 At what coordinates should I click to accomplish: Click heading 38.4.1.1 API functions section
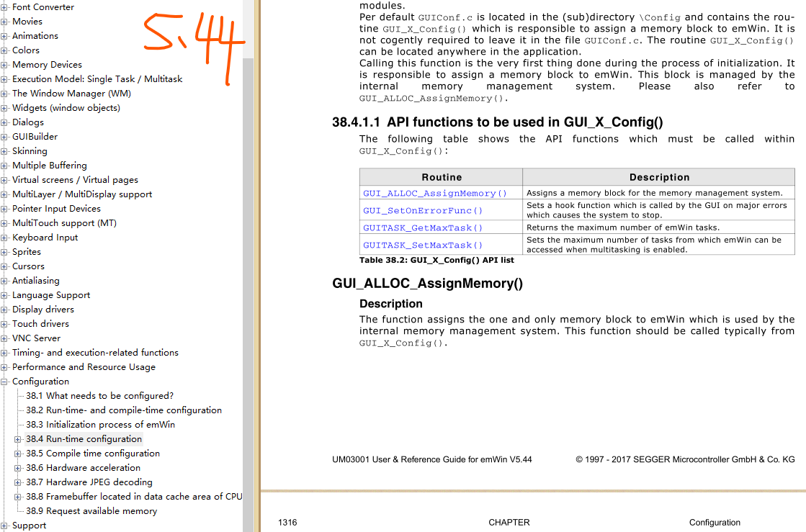click(x=498, y=122)
